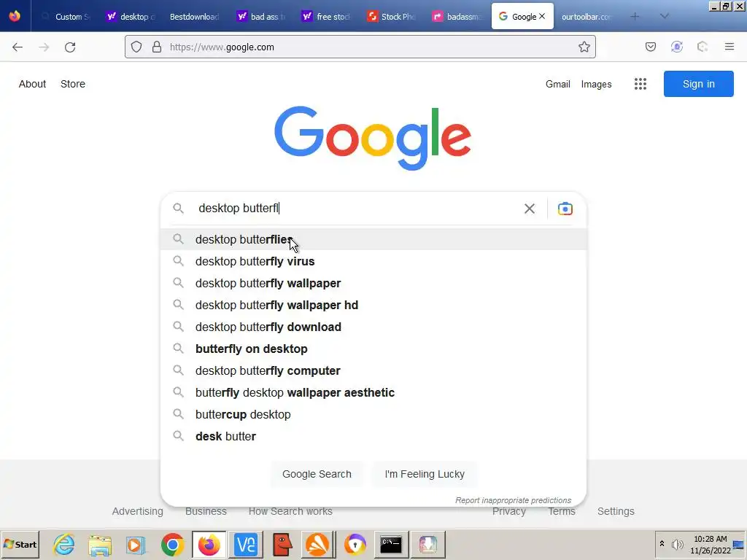The width and height of the screenshot is (747, 560).
Task: Open the blue VNC taskbar icon
Action: coord(246,544)
